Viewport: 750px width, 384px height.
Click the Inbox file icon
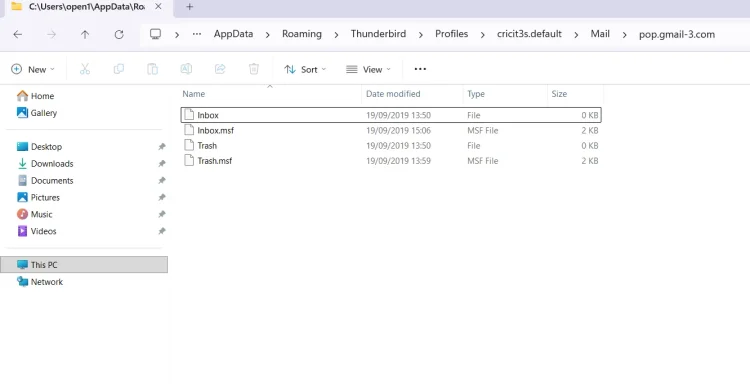(x=189, y=115)
